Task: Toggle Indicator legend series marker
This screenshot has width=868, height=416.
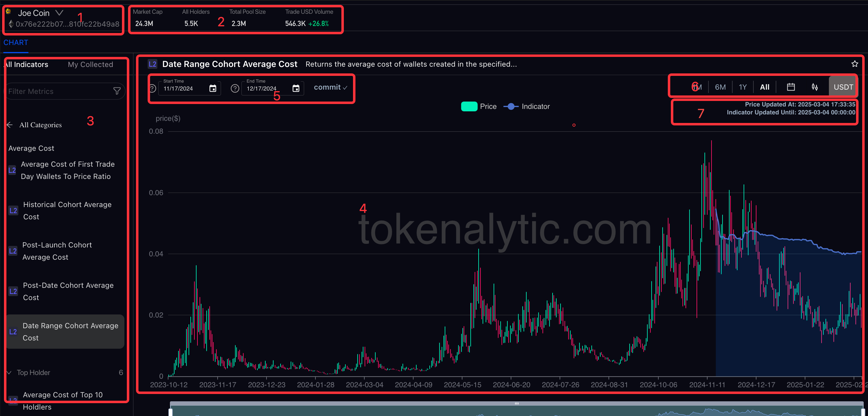Action: (x=511, y=106)
